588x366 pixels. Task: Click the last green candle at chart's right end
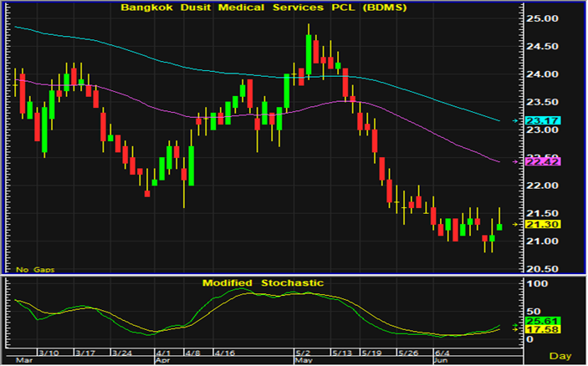click(499, 227)
